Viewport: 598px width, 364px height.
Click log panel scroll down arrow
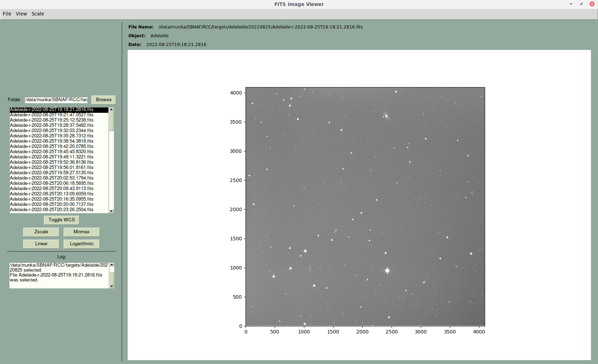(x=112, y=286)
